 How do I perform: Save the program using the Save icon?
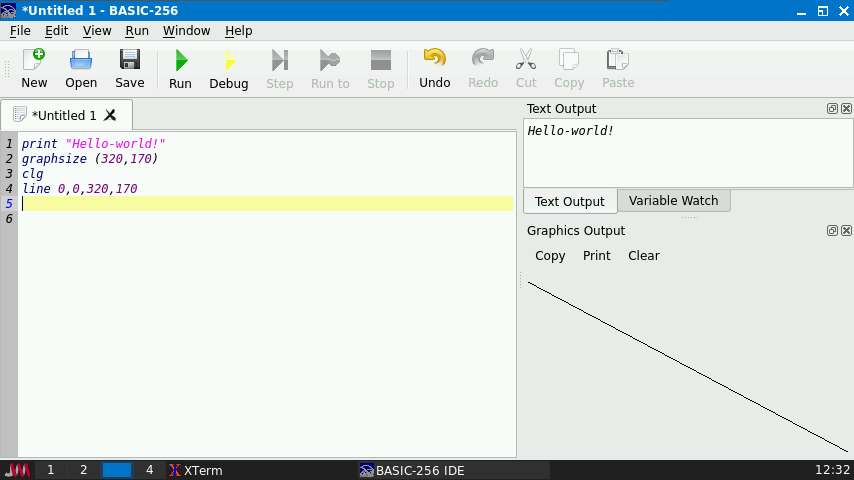point(129,68)
